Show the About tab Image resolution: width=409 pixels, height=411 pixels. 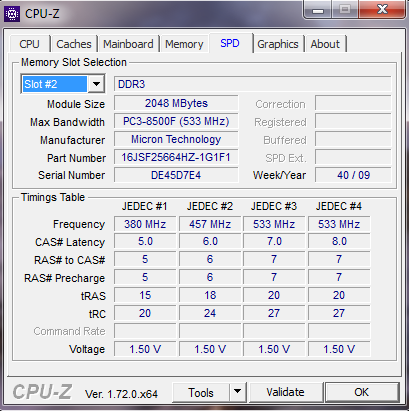point(325,44)
